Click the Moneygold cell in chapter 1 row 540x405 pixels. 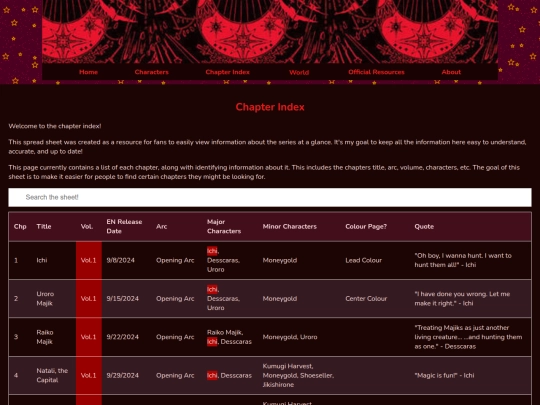pos(280,260)
